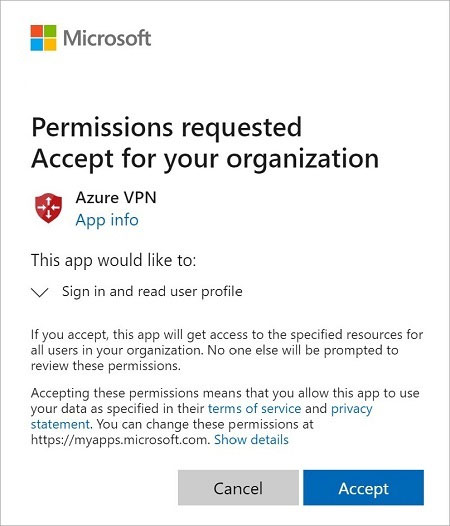
Task: Click the blue Accept button
Action: coord(363,487)
